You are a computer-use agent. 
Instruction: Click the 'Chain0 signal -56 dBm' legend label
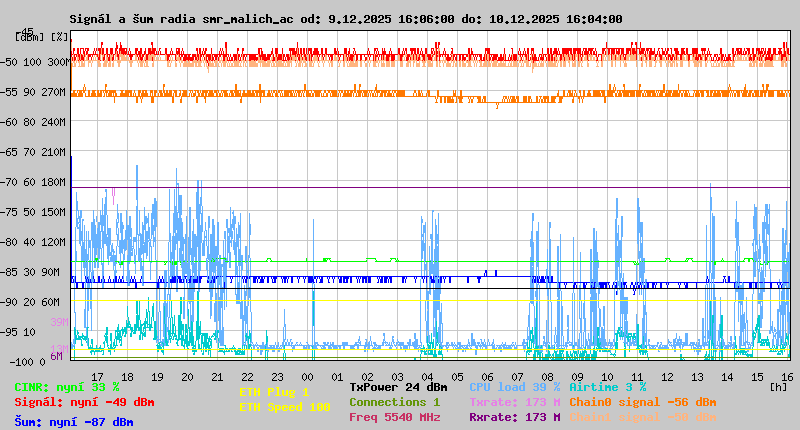click(x=643, y=402)
